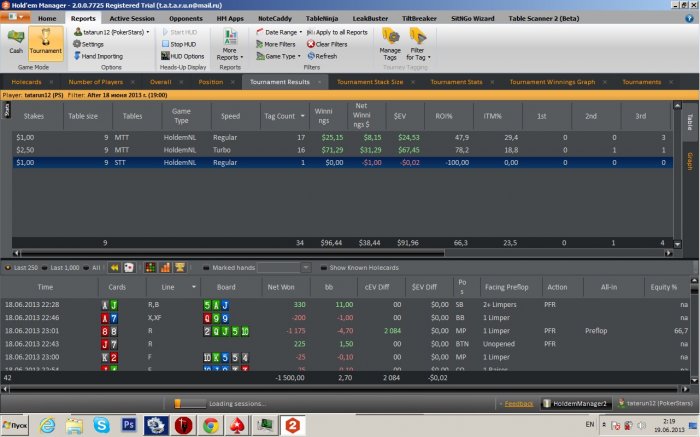Open vertical Graph side tab
This screenshot has height=437, width=700.
click(690, 162)
